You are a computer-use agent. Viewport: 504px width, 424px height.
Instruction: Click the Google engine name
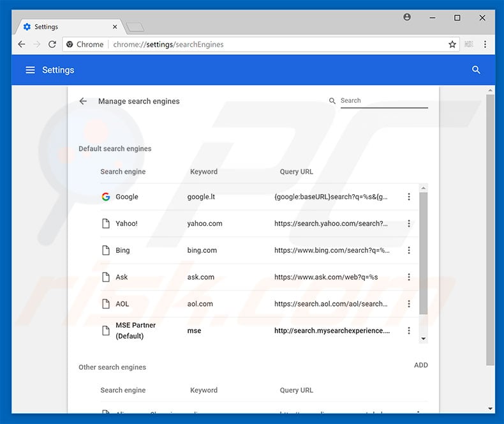click(x=127, y=197)
